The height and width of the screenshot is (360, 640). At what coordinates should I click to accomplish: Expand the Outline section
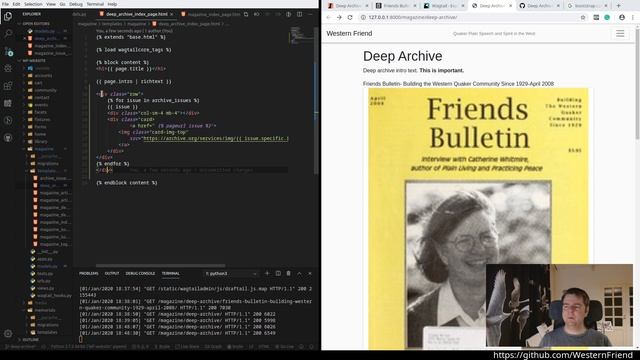pyautogui.click(x=31, y=340)
